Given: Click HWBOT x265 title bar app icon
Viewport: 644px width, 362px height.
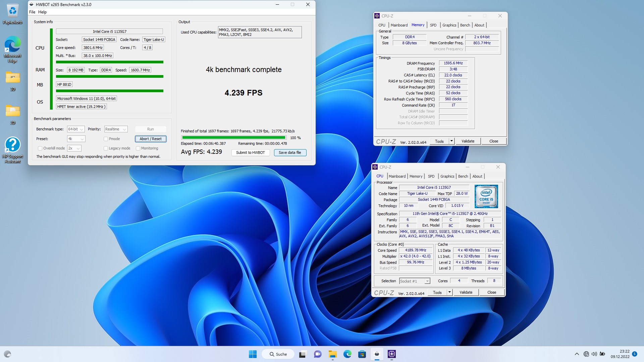Looking at the screenshot, I should coord(32,5).
